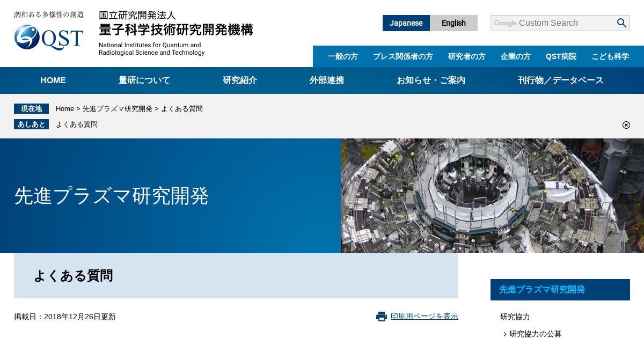Open 一般の方 audience link

click(343, 56)
